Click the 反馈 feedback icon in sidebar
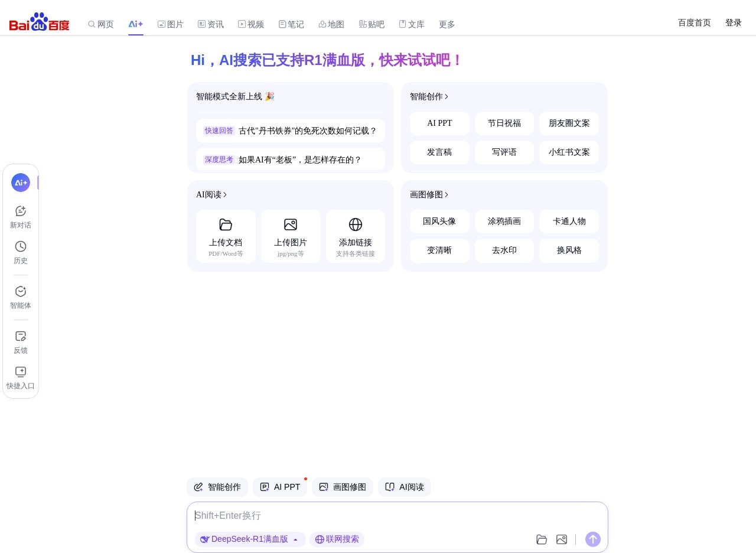 [x=21, y=336]
